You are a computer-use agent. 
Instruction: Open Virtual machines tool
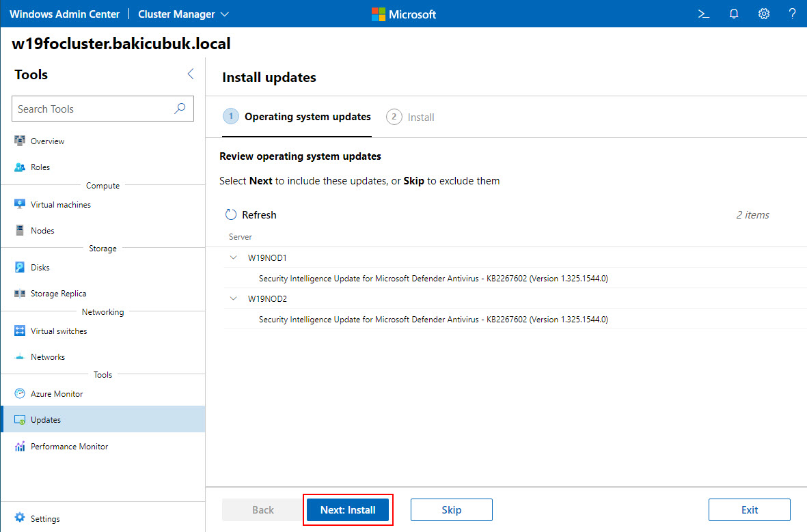[61, 205]
